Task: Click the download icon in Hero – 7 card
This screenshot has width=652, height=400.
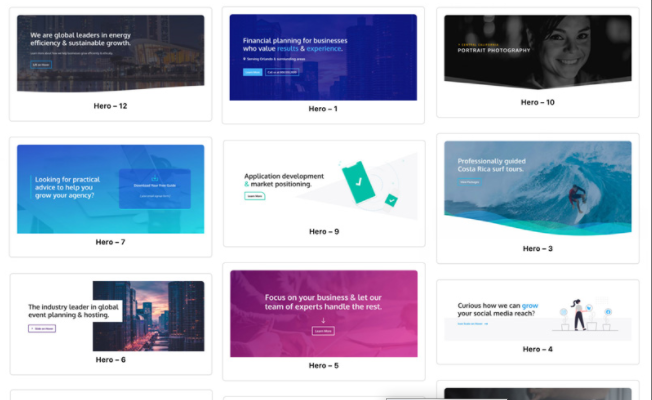Action: click(x=154, y=179)
